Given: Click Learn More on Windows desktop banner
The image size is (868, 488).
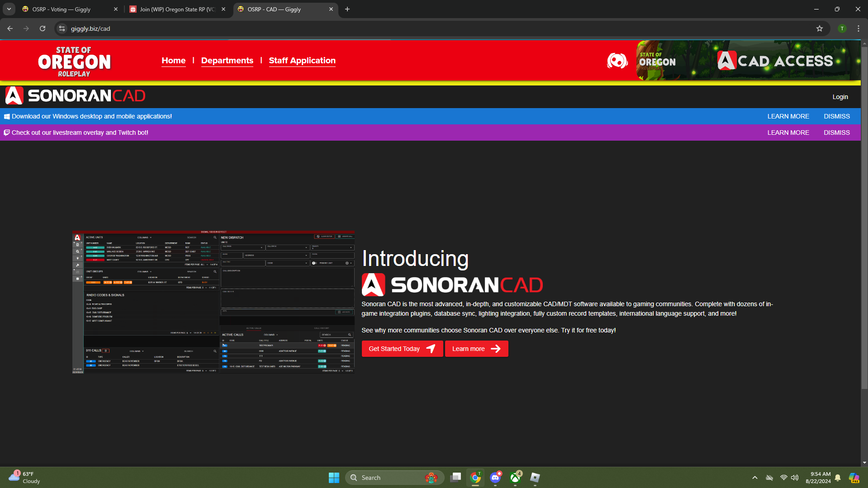Looking at the screenshot, I should point(788,116).
